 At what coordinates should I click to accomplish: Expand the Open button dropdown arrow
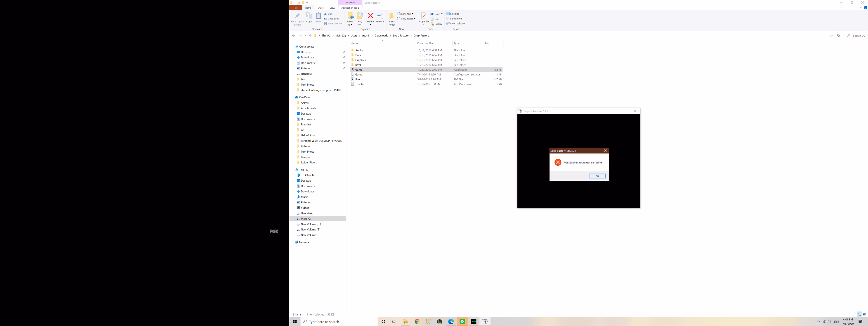point(442,14)
